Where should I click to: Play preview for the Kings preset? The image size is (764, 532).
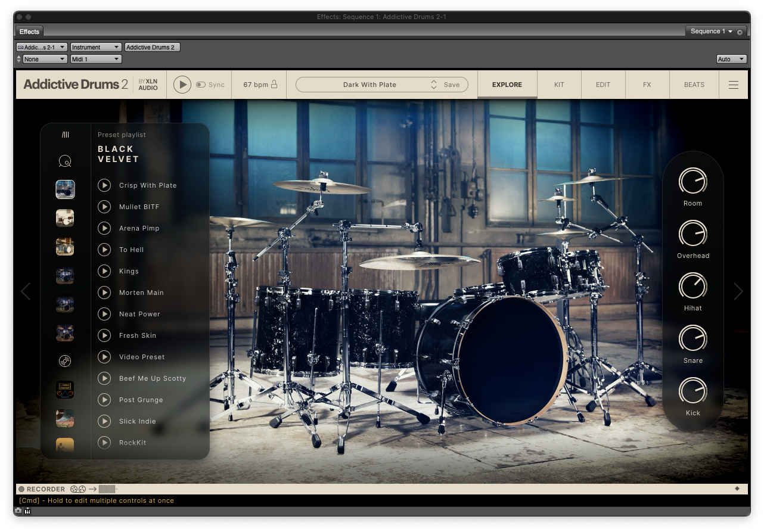(x=104, y=271)
